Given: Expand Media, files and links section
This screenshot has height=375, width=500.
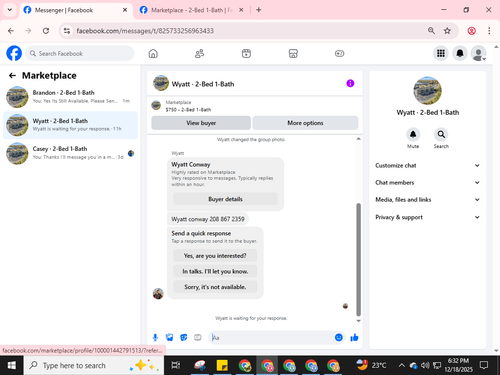Looking at the screenshot, I should click(427, 200).
